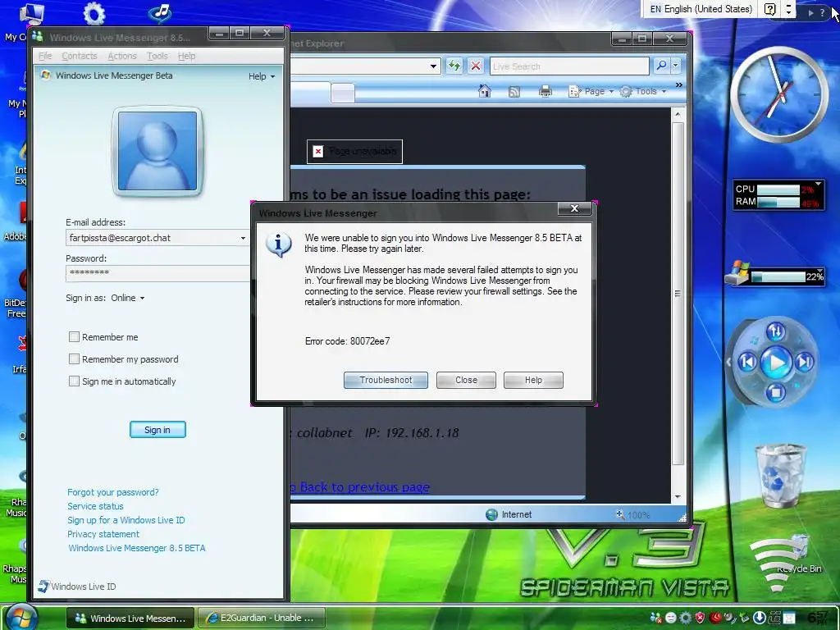Click the Troubleshoot button

coord(386,380)
